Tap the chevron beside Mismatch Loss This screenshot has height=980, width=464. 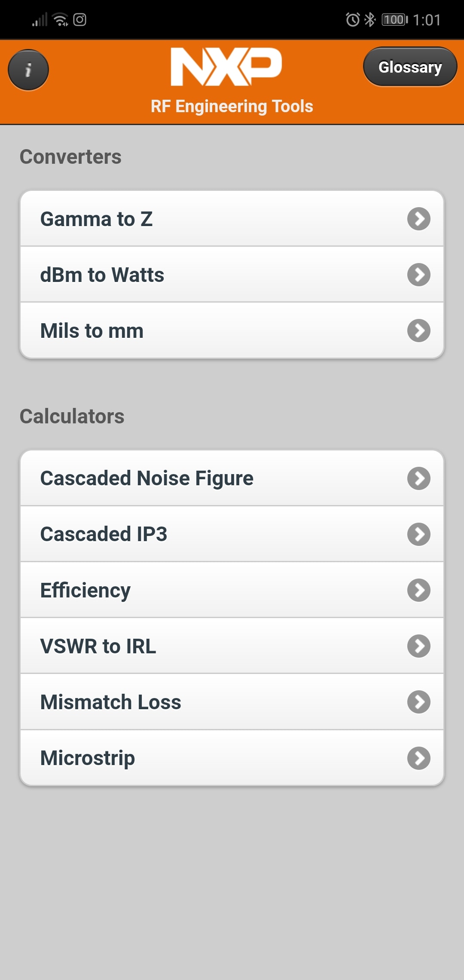(x=419, y=702)
